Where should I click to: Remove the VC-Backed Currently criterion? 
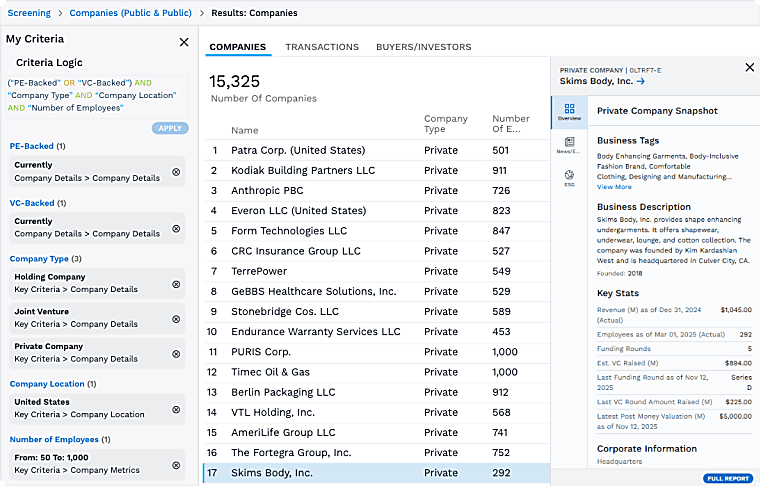tap(176, 228)
